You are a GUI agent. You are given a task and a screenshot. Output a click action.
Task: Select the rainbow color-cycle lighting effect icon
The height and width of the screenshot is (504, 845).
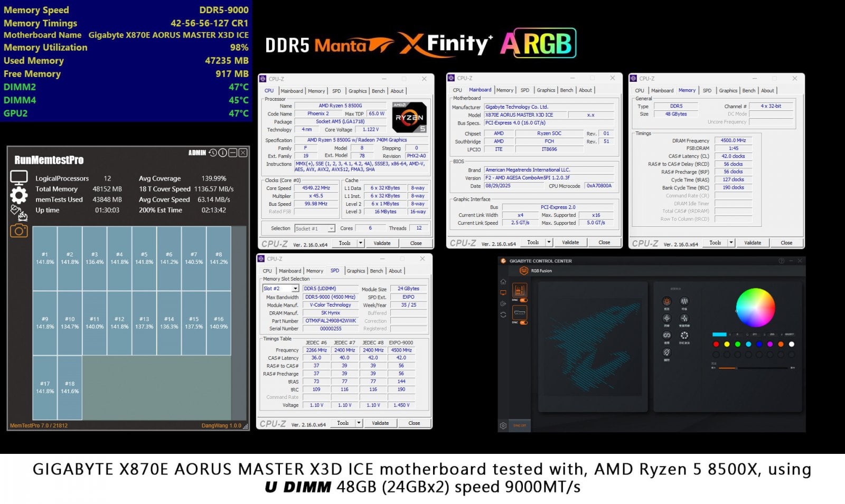(685, 336)
